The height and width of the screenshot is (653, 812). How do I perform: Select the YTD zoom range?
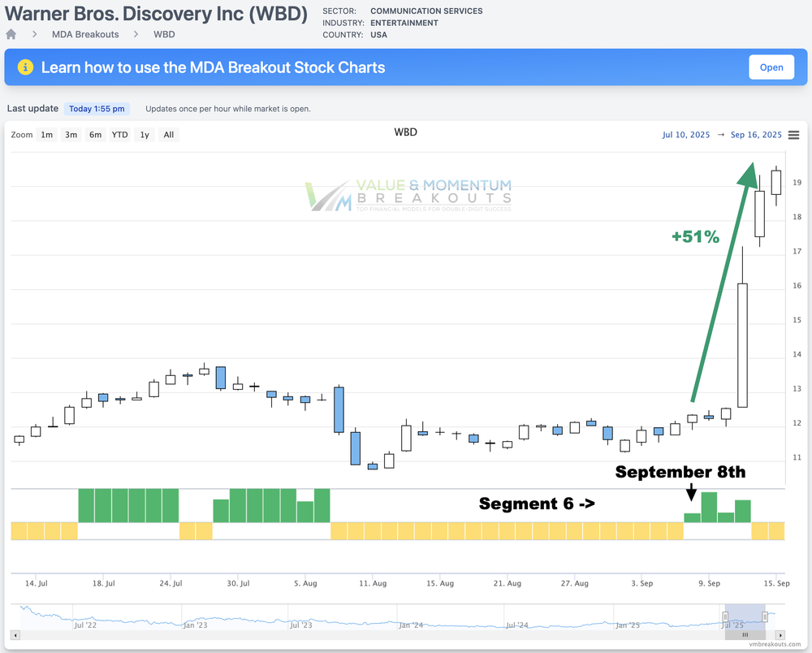(119, 135)
